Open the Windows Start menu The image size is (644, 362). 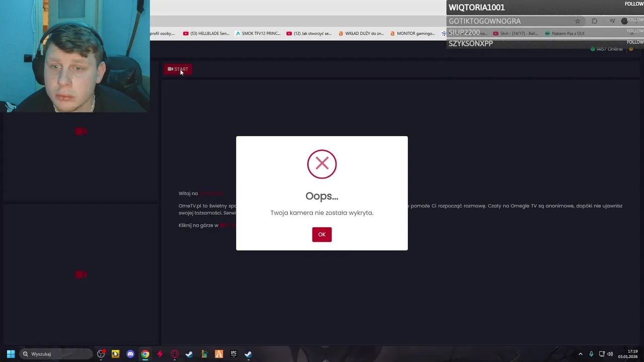pyautogui.click(x=11, y=354)
